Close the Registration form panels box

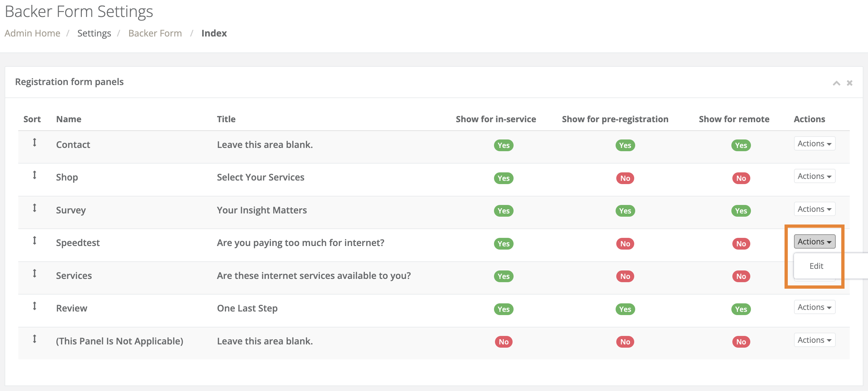(849, 83)
